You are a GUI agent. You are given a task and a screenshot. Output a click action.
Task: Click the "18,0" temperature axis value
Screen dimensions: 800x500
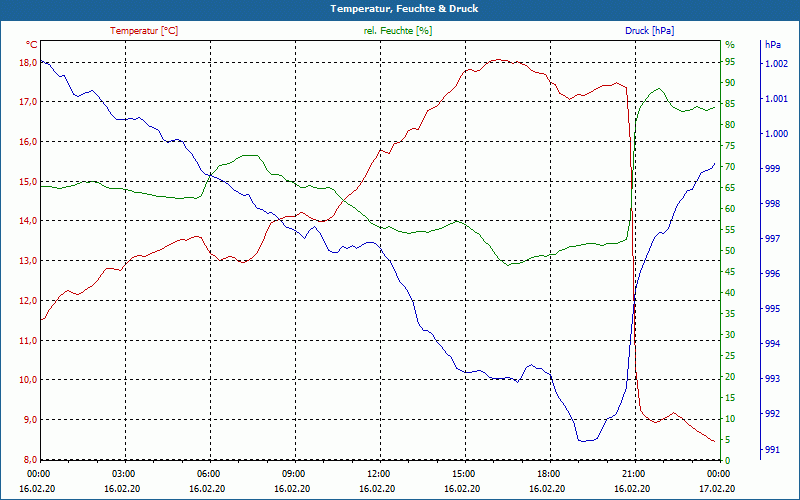click(x=29, y=62)
